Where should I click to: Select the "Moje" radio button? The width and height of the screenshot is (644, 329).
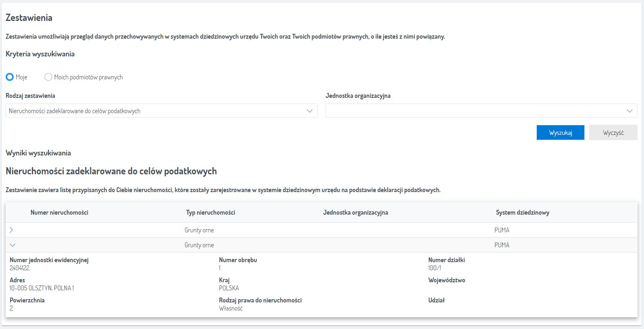point(10,77)
